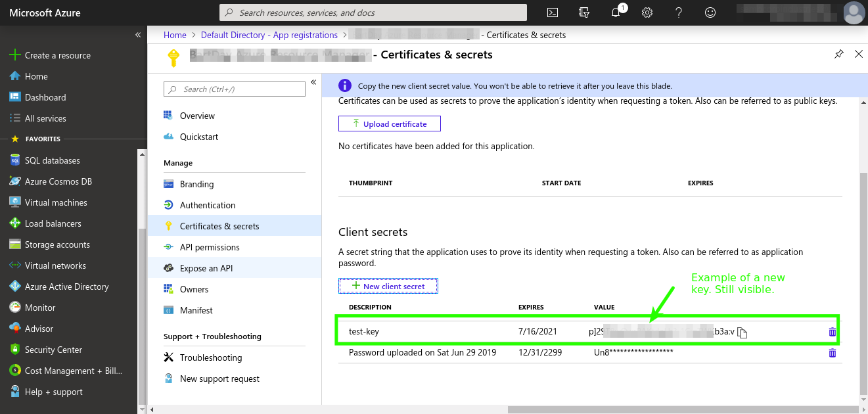This screenshot has width=868, height=414.
Task: Open portal settings gear
Action: point(647,12)
